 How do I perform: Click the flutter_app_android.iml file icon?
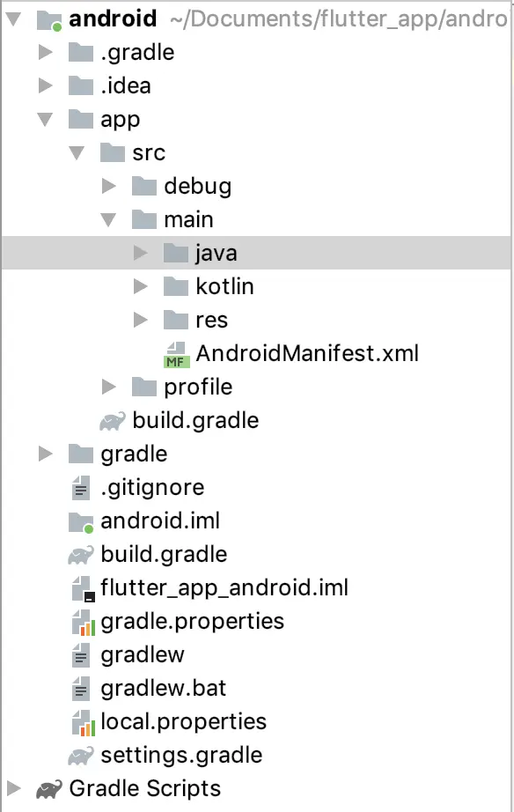coord(83,587)
